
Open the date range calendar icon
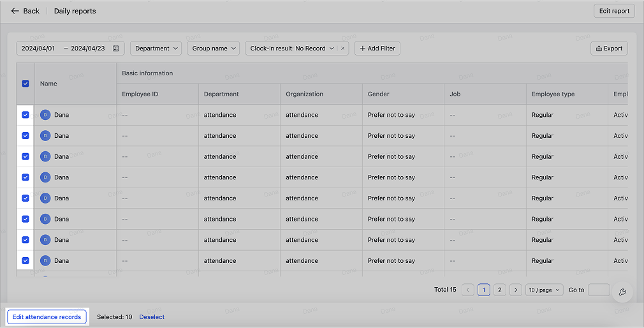click(115, 48)
